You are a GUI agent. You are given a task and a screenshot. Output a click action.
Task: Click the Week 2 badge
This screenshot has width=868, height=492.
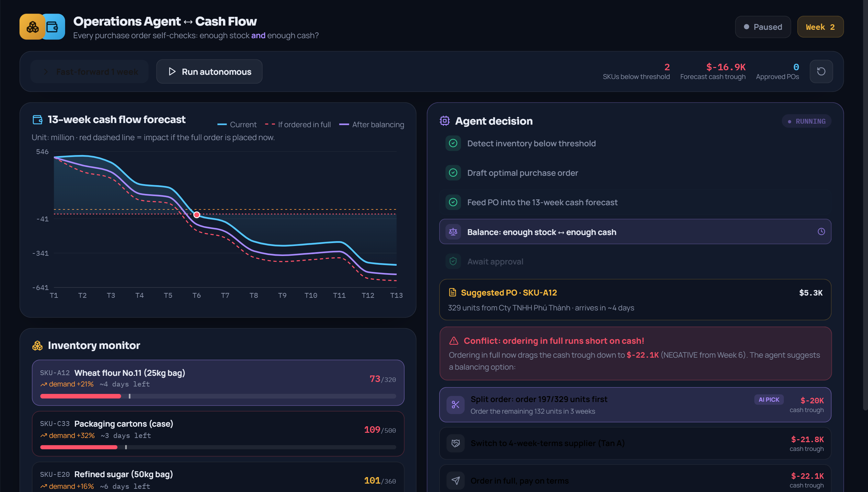tap(820, 27)
